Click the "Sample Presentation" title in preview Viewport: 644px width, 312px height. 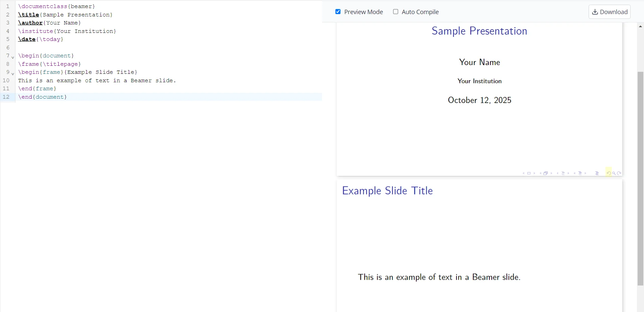[479, 31]
